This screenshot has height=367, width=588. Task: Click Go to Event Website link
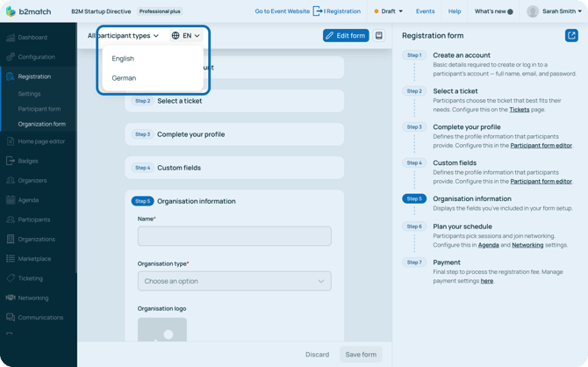[x=283, y=11]
